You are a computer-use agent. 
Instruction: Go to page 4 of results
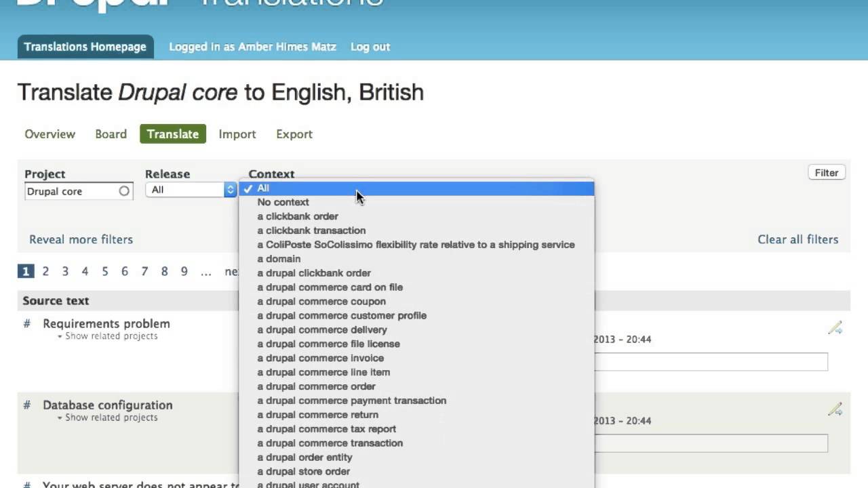coord(85,271)
